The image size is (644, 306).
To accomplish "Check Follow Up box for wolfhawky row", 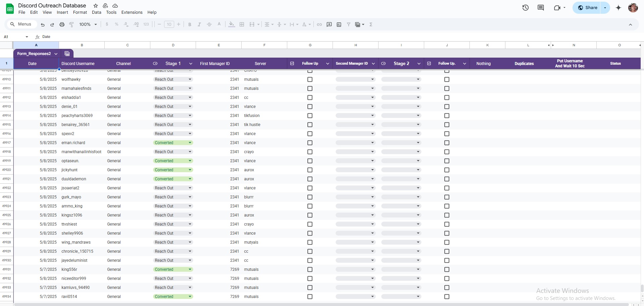I will click(310, 79).
